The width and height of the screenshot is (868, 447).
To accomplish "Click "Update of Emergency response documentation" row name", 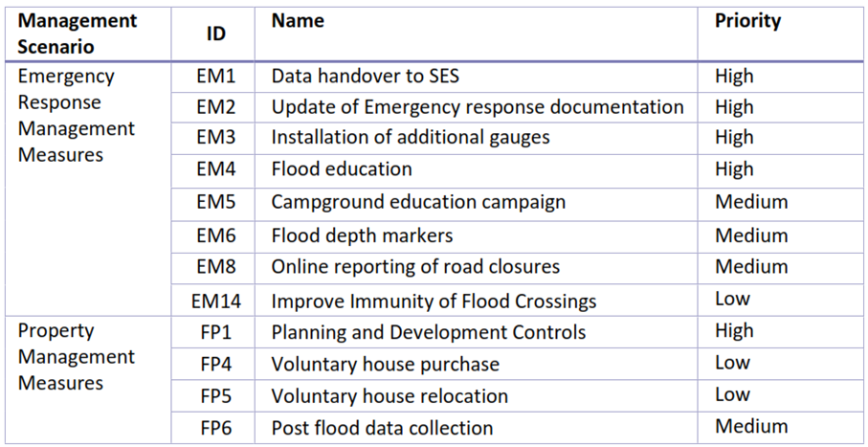I will (478, 107).
